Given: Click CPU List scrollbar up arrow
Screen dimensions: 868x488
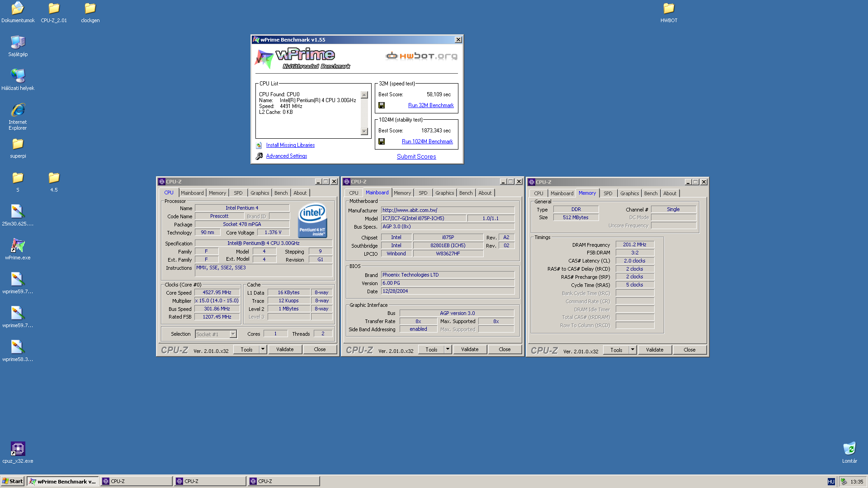Looking at the screenshot, I should 364,95.
